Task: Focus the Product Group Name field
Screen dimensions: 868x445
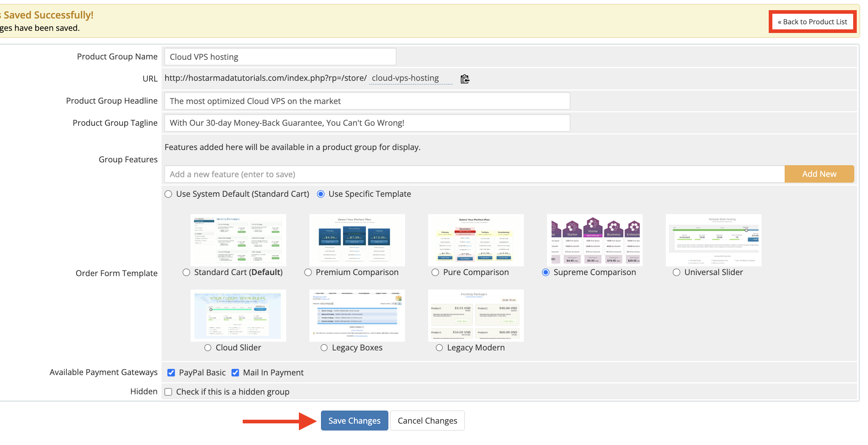Action: (x=280, y=57)
